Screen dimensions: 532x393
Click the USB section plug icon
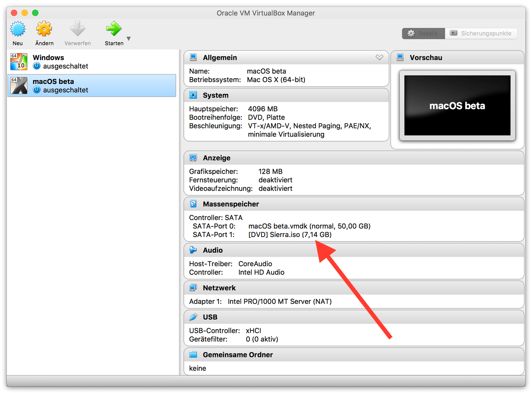click(193, 317)
